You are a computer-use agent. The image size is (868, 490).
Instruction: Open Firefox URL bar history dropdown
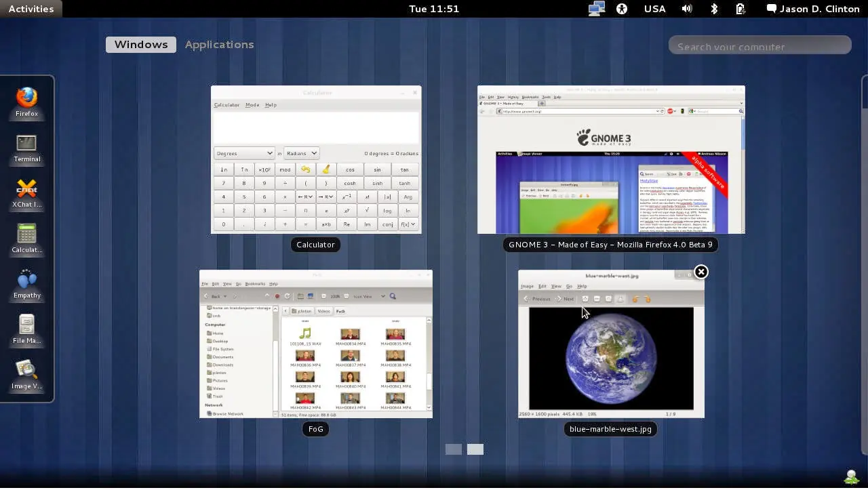click(x=658, y=111)
